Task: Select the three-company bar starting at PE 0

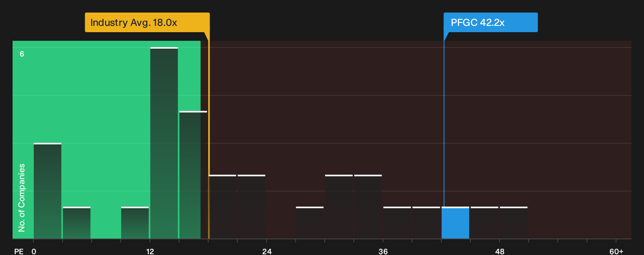Action: tap(48, 191)
